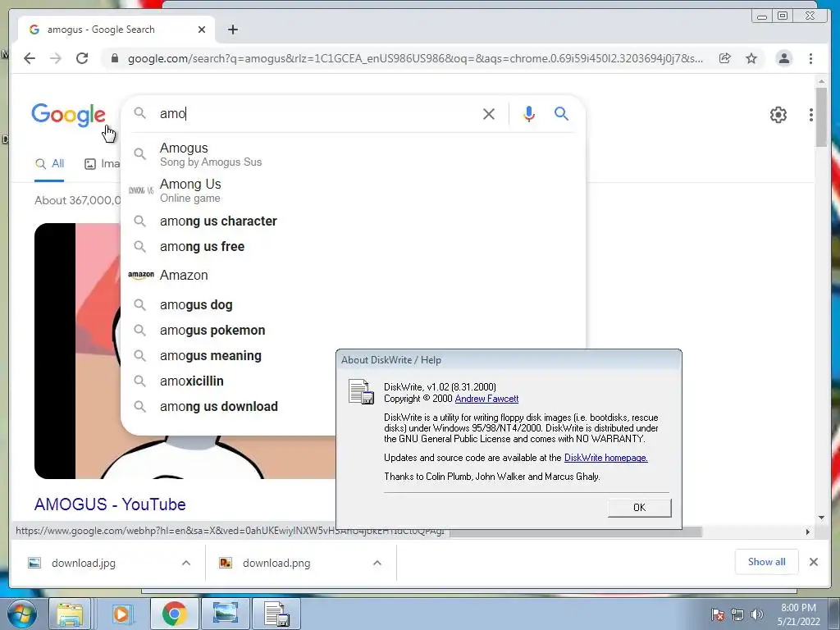Go back with the browser back arrow
840x630 pixels.
pyautogui.click(x=30, y=58)
